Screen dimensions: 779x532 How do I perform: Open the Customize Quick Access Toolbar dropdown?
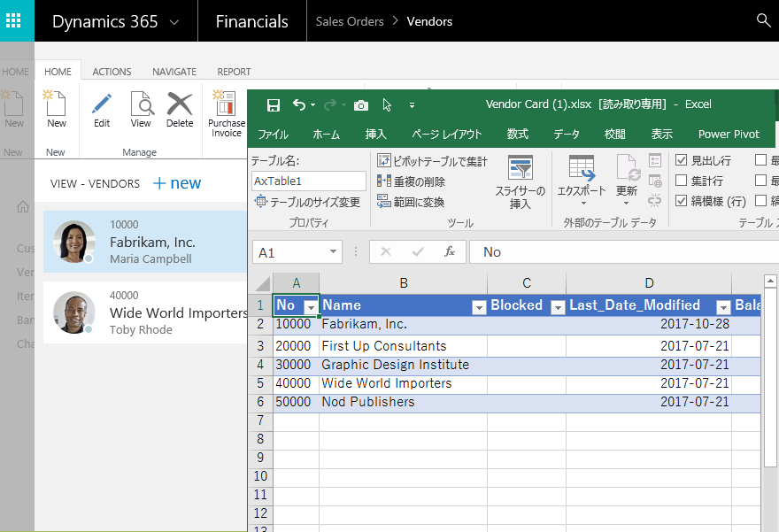coord(412,105)
